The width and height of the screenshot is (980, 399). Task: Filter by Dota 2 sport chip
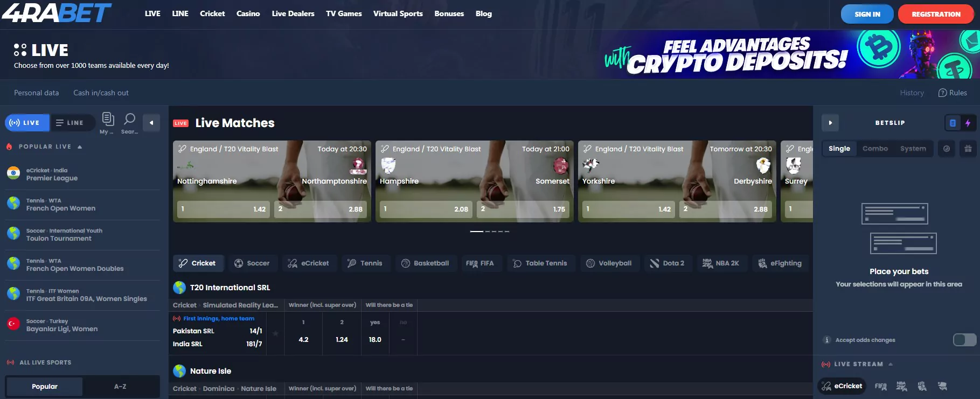click(x=668, y=263)
